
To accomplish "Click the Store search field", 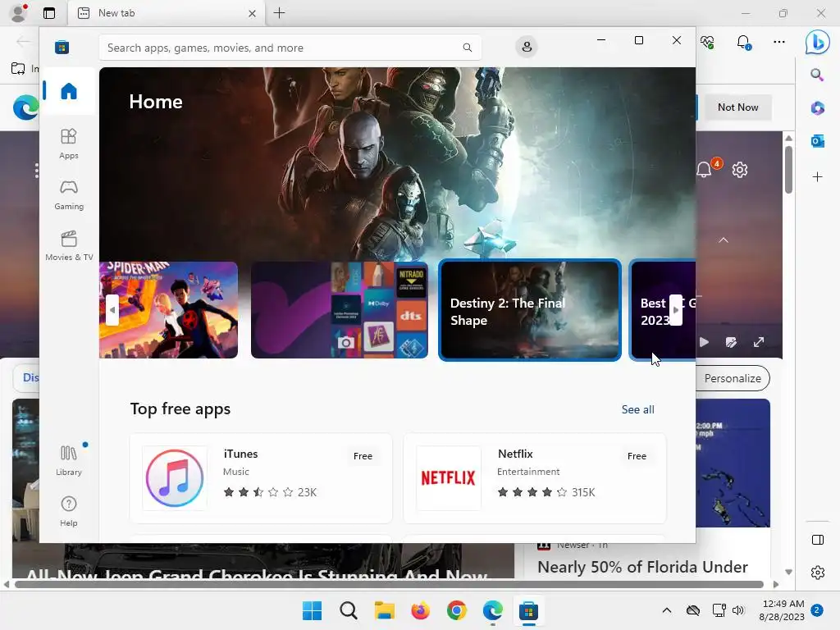I will pos(290,48).
